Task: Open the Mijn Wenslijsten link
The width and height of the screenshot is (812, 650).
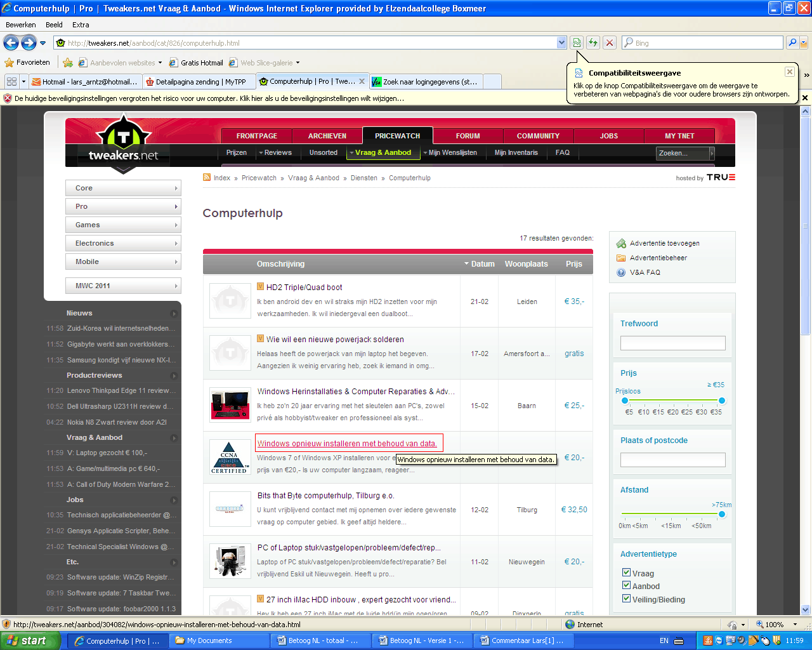Action: 452,153
